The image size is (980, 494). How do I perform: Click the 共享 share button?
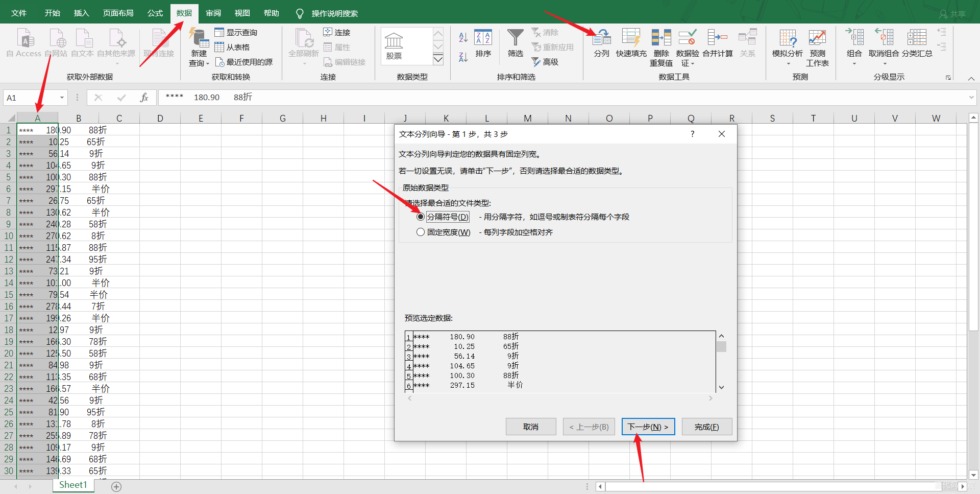(x=953, y=14)
